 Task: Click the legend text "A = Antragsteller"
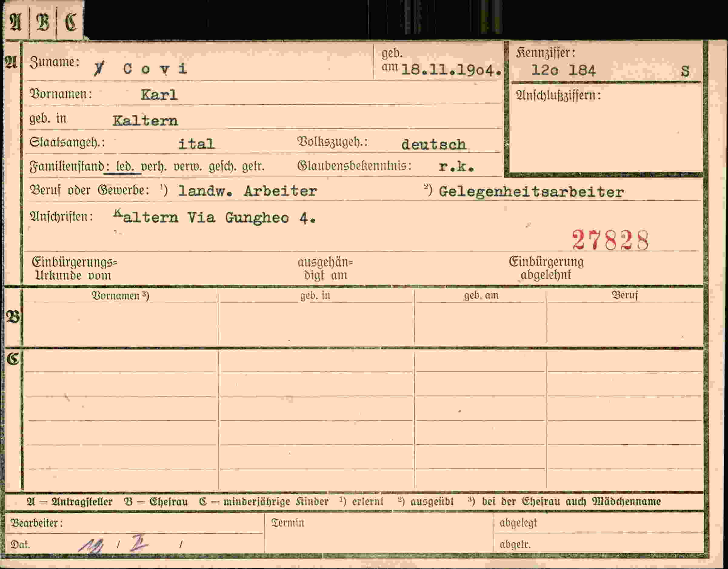point(69,502)
